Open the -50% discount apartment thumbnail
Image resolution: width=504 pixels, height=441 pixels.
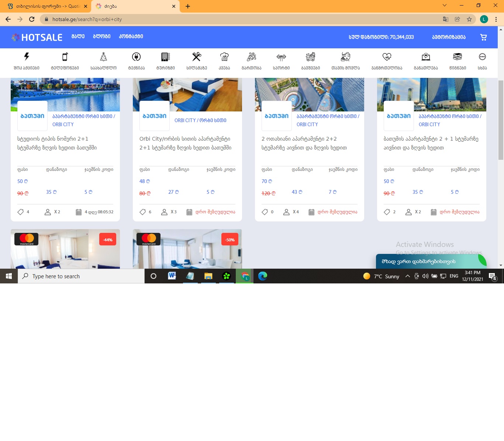click(x=187, y=249)
